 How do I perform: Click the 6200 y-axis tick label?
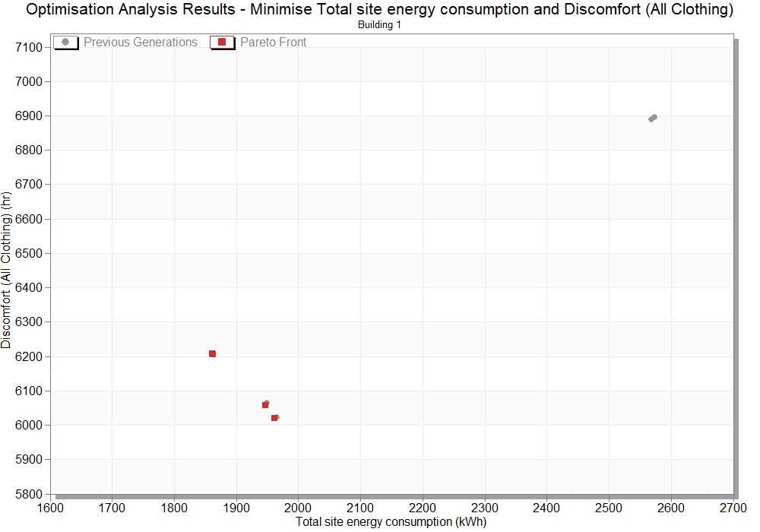[29, 356]
